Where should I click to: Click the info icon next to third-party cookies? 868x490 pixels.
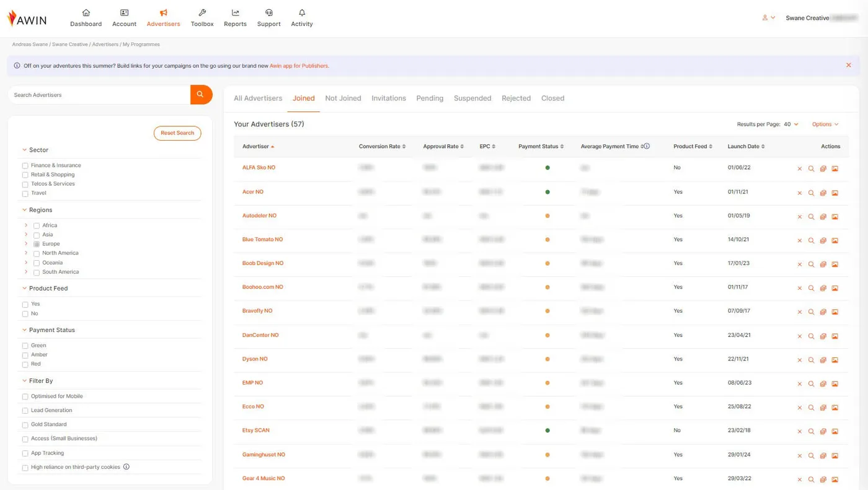(126, 467)
